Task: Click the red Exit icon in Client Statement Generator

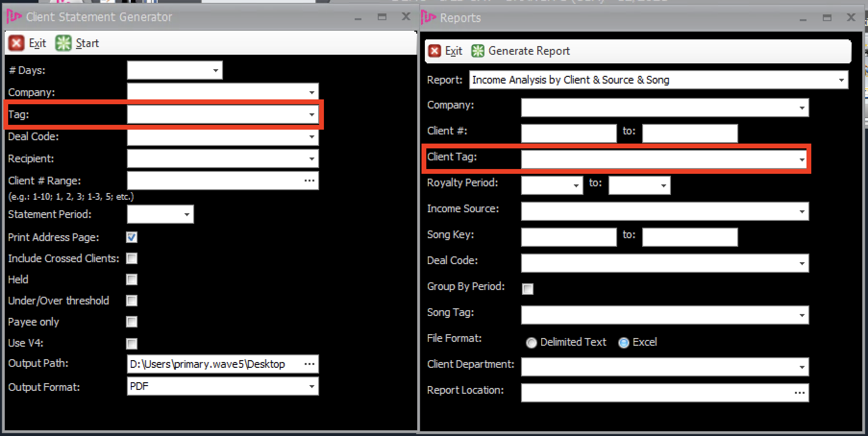Action: [x=16, y=43]
